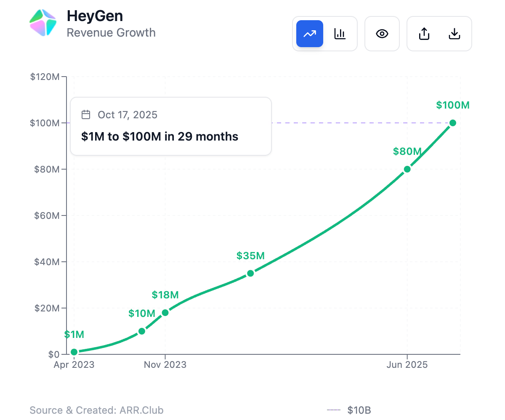Download the chart image

(454, 34)
